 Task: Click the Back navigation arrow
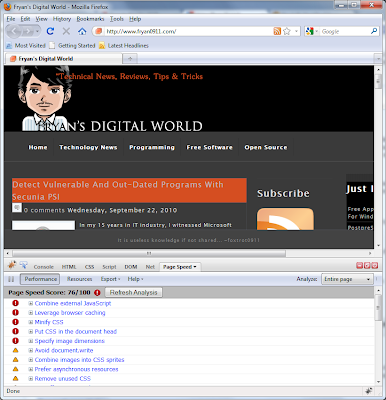14,31
